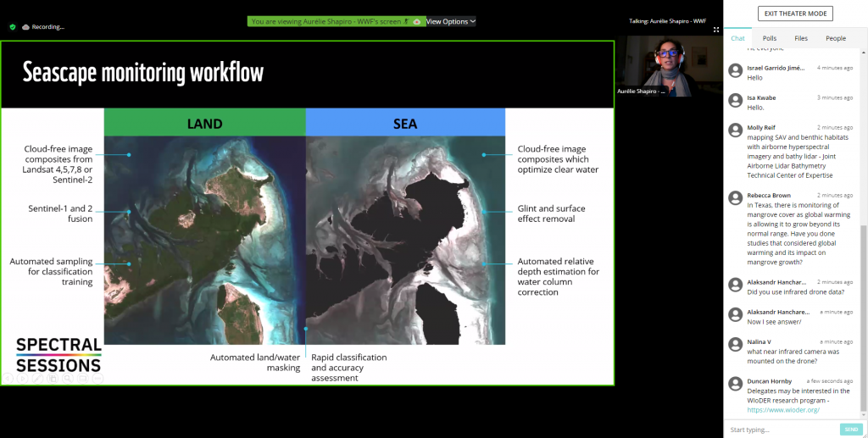Screen dimensions: 868x438
Task: Click Duncan Hornby's avatar icon in chat
Action: (x=736, y=382)
